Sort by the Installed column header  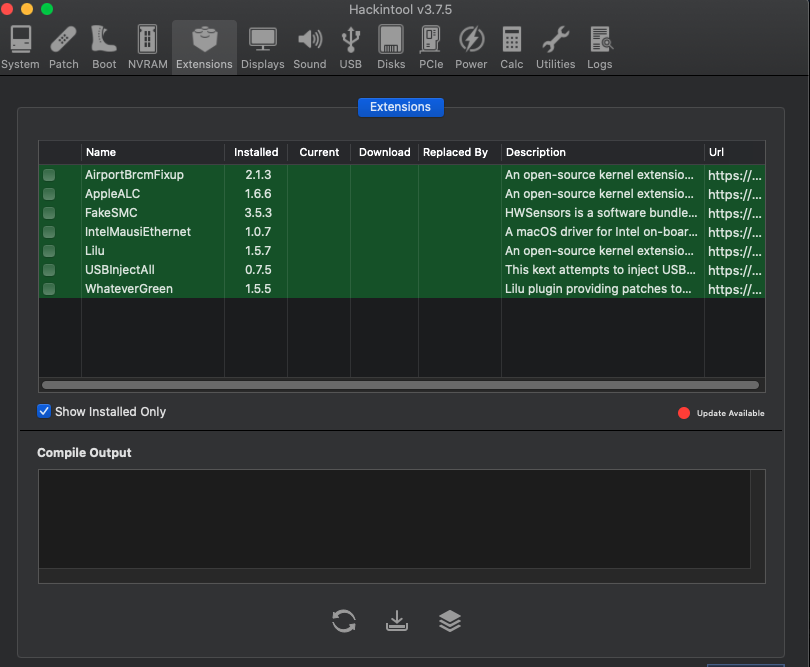click(256, 152)
